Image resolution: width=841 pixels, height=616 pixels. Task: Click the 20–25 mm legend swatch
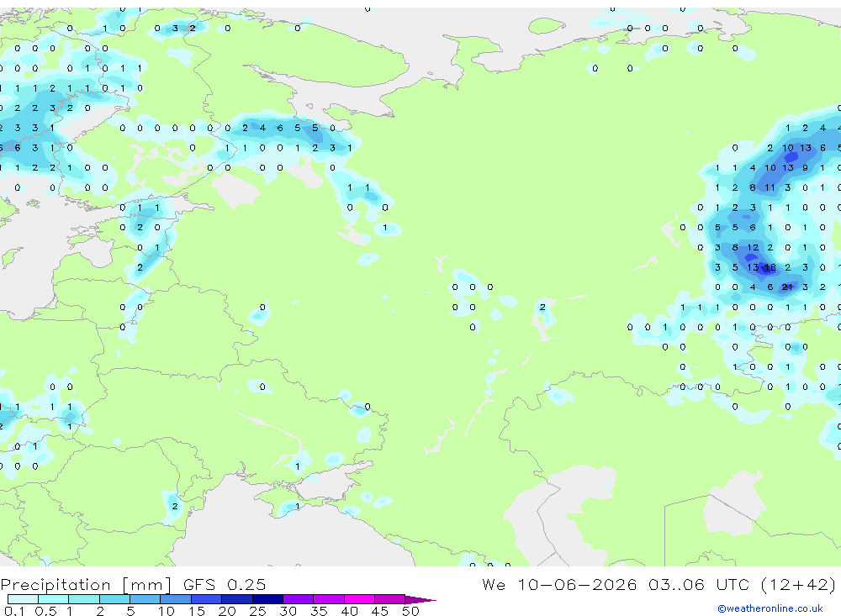237,599
